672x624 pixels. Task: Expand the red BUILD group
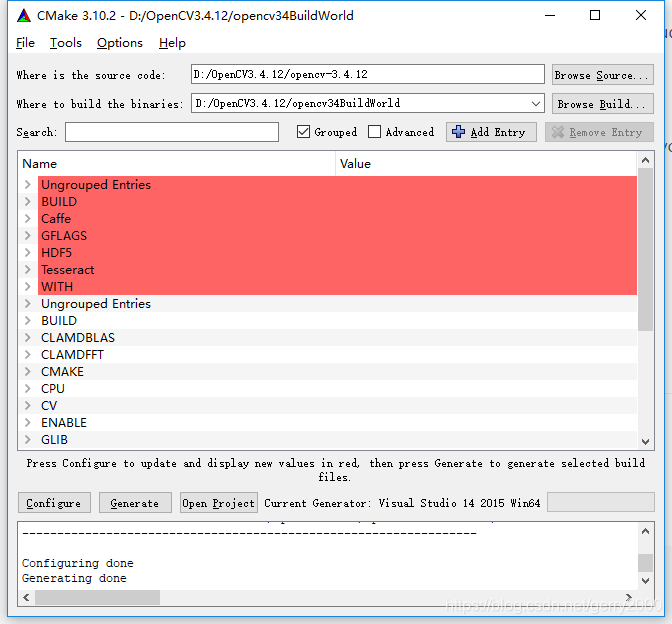coord(28,201)
